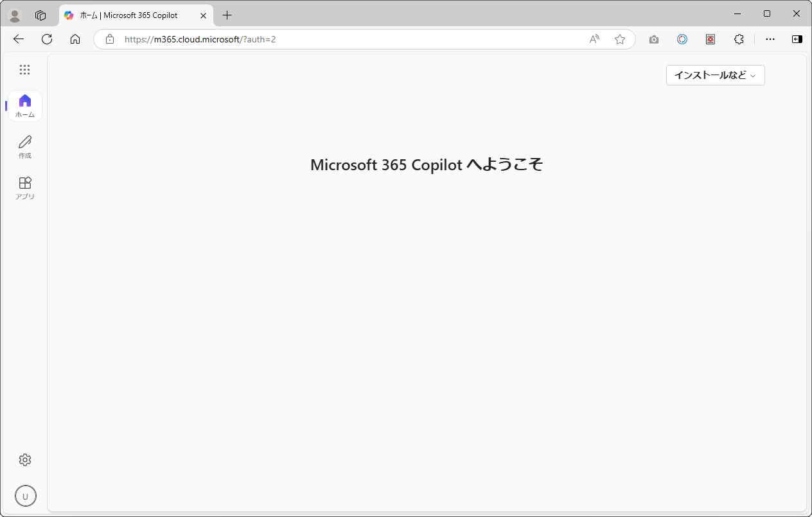The height and width of the screenshot is (517, 812).
Task: Open the Extensions puzzle icon
Action: coord(739,39)
